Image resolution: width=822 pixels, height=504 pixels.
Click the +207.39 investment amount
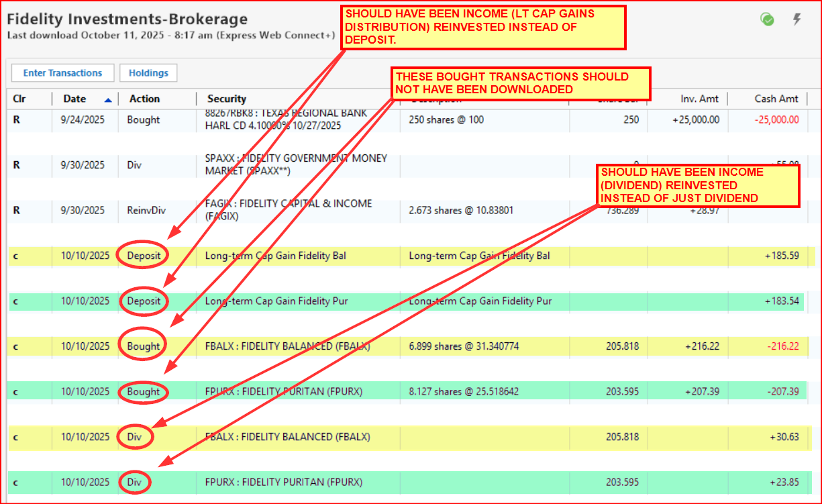click(702, 391)
